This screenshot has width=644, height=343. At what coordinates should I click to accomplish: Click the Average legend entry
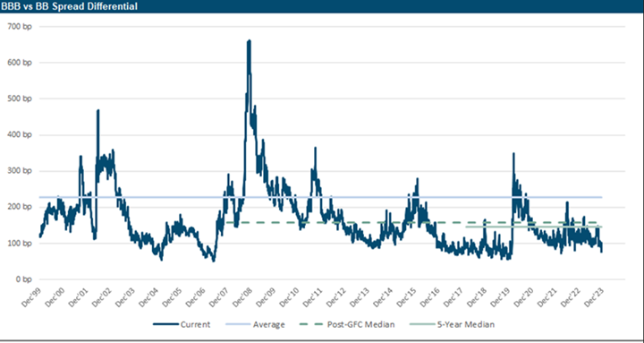pyautogui.click(x=255, y=325)
